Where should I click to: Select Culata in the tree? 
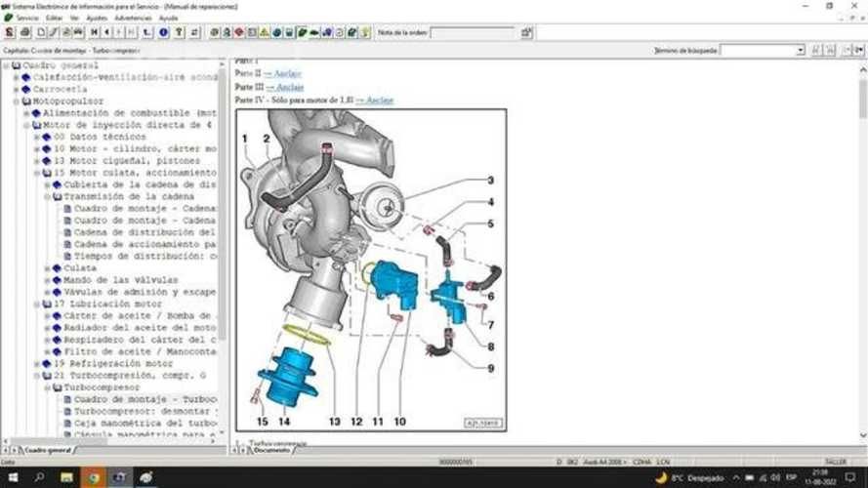(80, 267)
